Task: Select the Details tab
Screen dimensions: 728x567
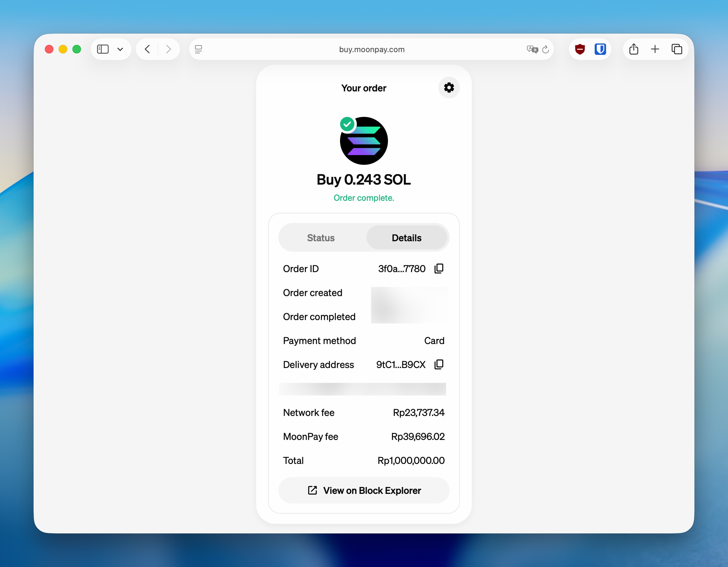Action: [406, 238]
